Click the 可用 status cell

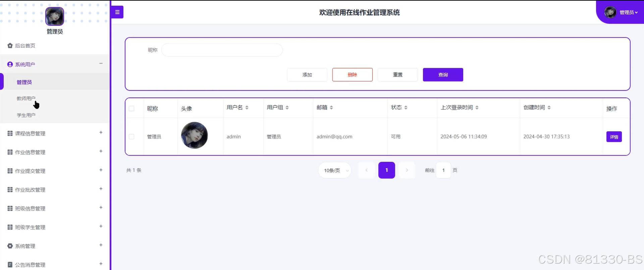tap(396, 137)
